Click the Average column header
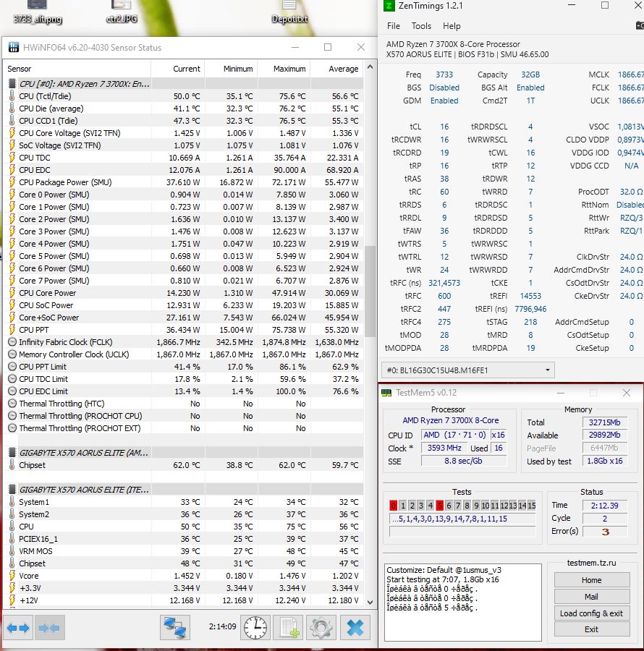This screenshot has height=651, width=644. [336, 69]
